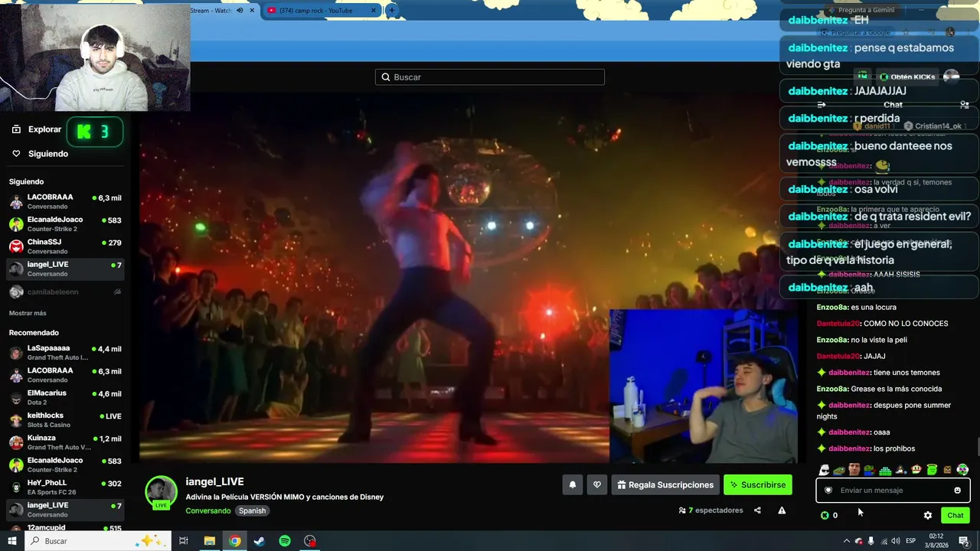The image size is (980, 551).
Task: Click Enzoo8a username in 'es una locura'
Action: (833, 307)
